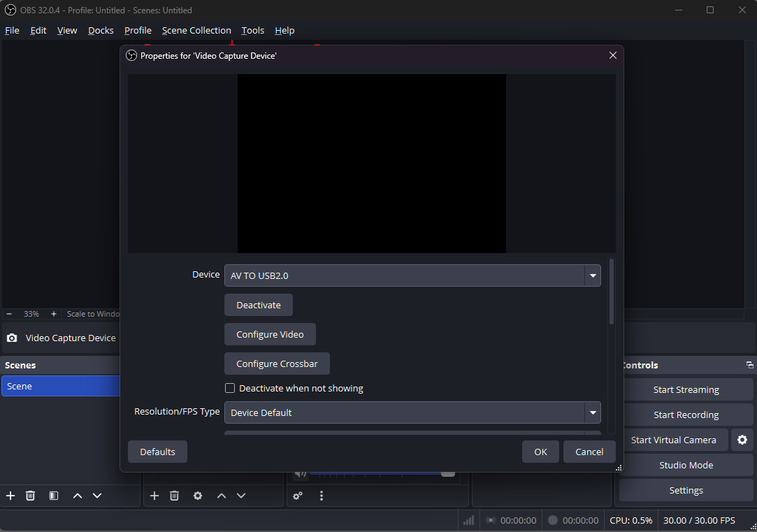Image resolution: width=757 pixels, height=532 pixels.
Task: Open the Scene Collection menu
Action: click(196, 30)
